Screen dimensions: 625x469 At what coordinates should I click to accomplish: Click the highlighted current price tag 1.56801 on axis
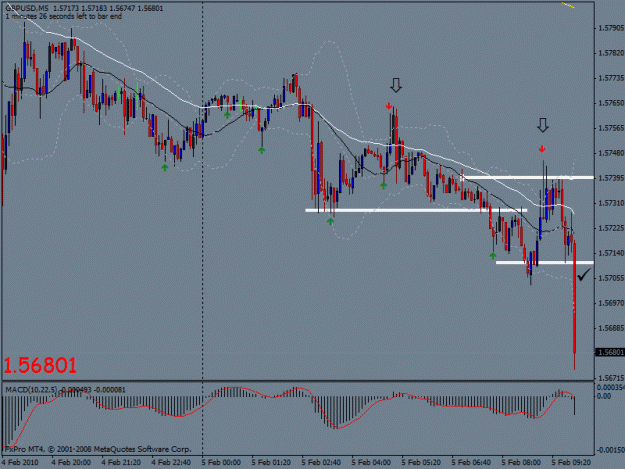point(610,352)
